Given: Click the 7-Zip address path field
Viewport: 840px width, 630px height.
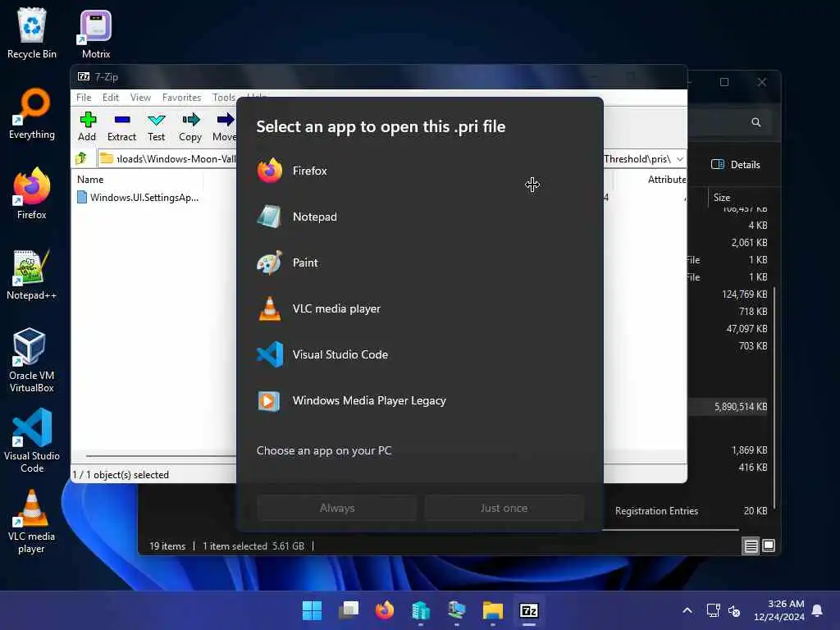Looking at the screenshot, I should (x=167, y=158).
